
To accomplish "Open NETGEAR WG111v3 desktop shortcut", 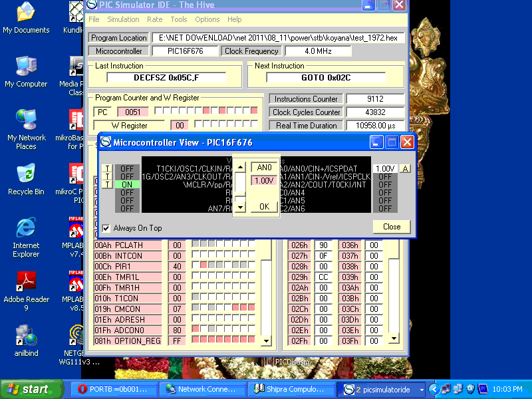I will tap(78, 344).
